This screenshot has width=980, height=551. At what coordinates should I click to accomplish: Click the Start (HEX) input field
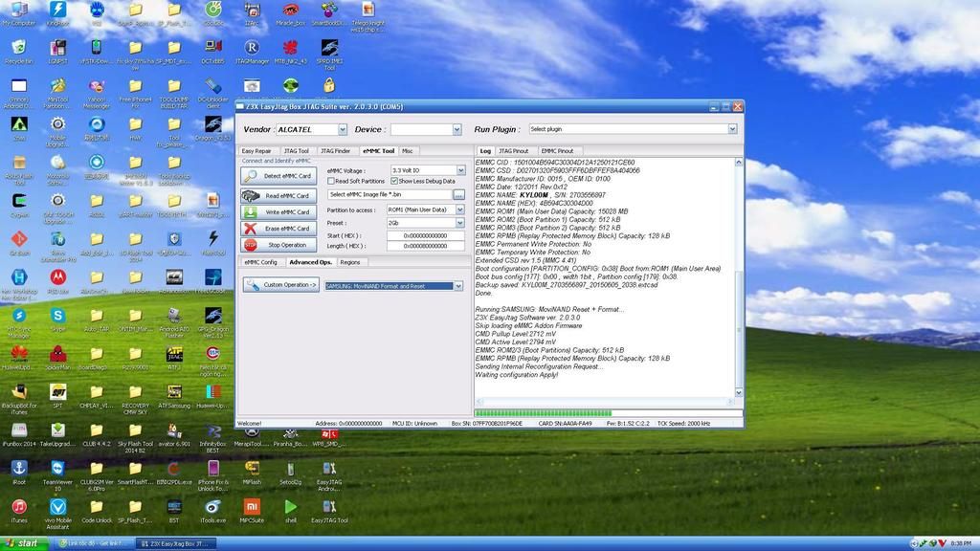426,235
